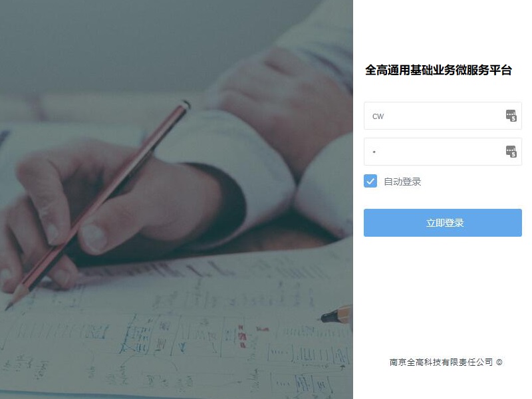Screen dimensions: 532x399
Task: Click the small pencil at photo's right edge
Action: pyautogui.click(x=336, y=315)
